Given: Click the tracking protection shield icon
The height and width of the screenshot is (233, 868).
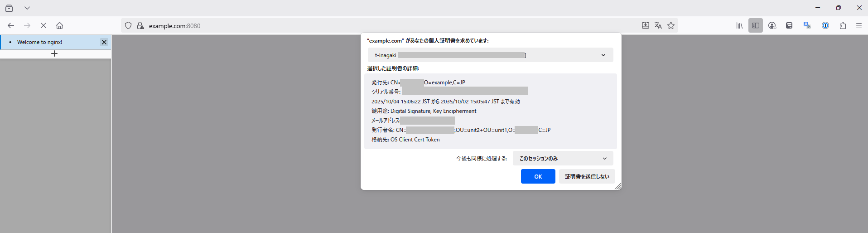Looking at the screenshot, I should coord(128,26).
